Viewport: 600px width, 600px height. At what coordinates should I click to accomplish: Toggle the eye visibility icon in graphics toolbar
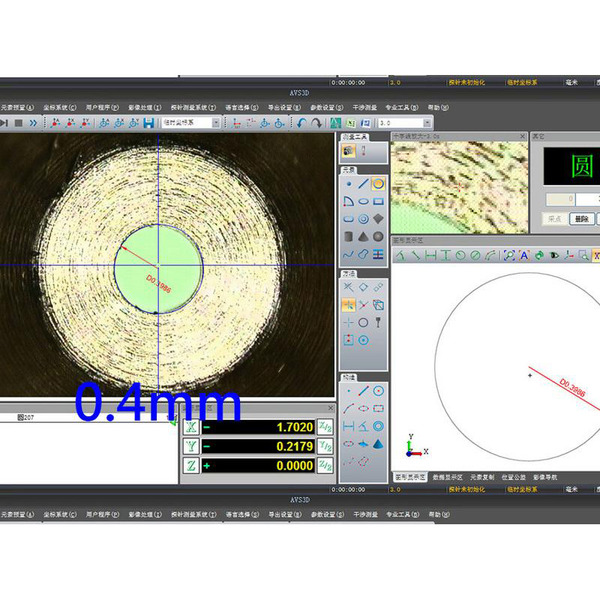[x=554, y=255]
